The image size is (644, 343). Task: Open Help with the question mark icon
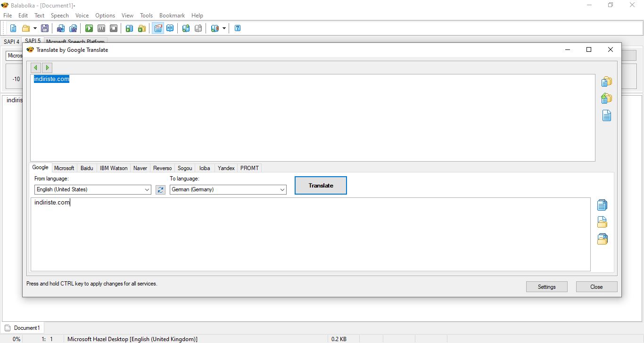238,28
